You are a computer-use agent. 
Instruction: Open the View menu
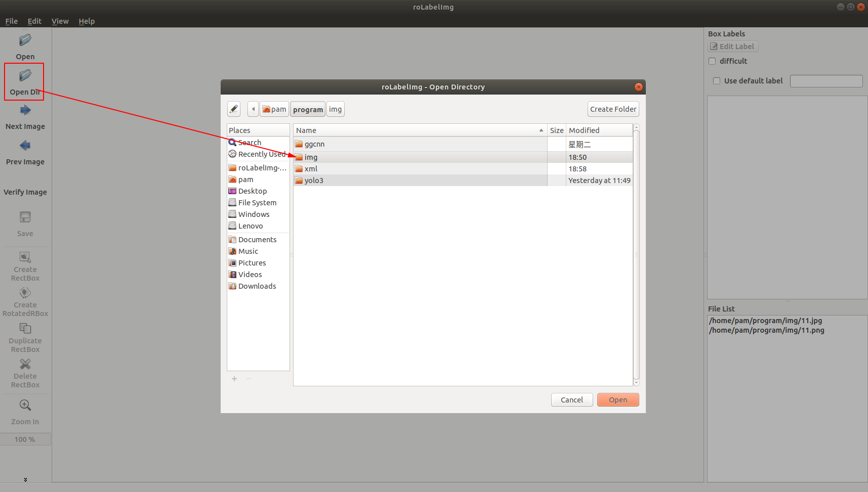60,21
